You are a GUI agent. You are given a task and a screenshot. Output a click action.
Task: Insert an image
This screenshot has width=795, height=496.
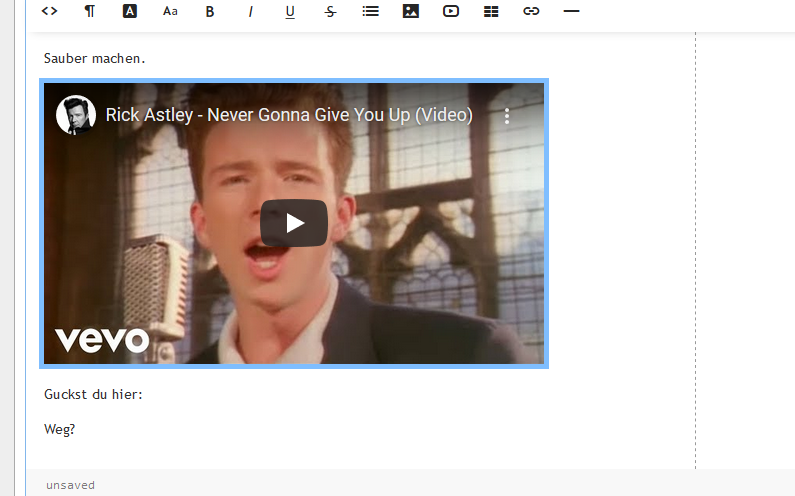tap(411, 11)
